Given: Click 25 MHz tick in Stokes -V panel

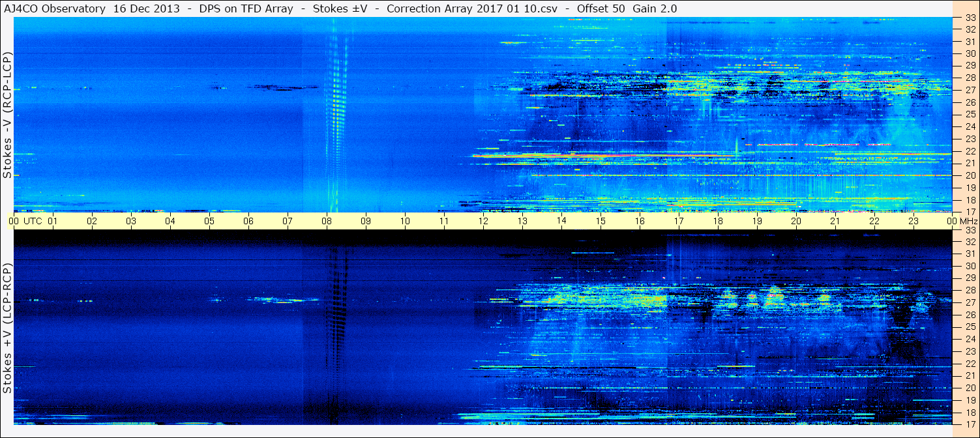Looking at the screenshot, I should coord(970,115).
